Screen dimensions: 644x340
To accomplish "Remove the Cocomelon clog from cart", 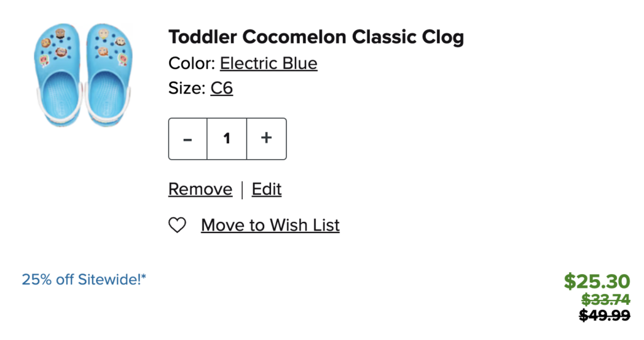I will point(200,189).
